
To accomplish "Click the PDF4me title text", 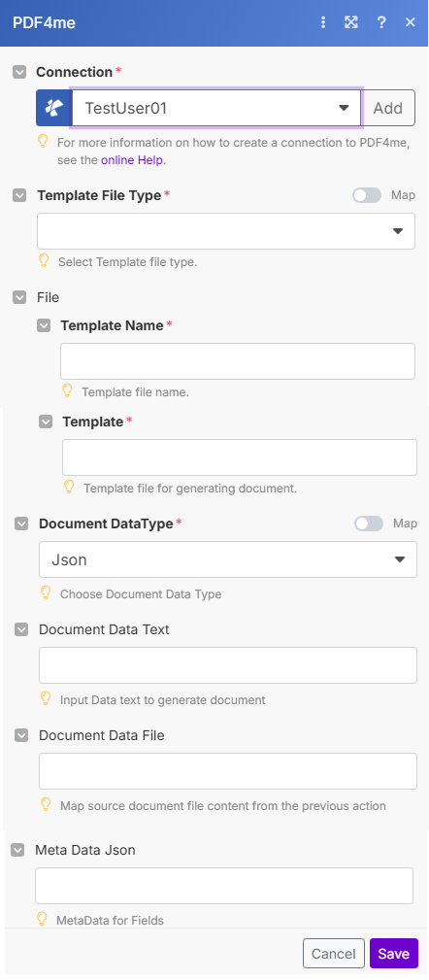I will click(45, 22).
